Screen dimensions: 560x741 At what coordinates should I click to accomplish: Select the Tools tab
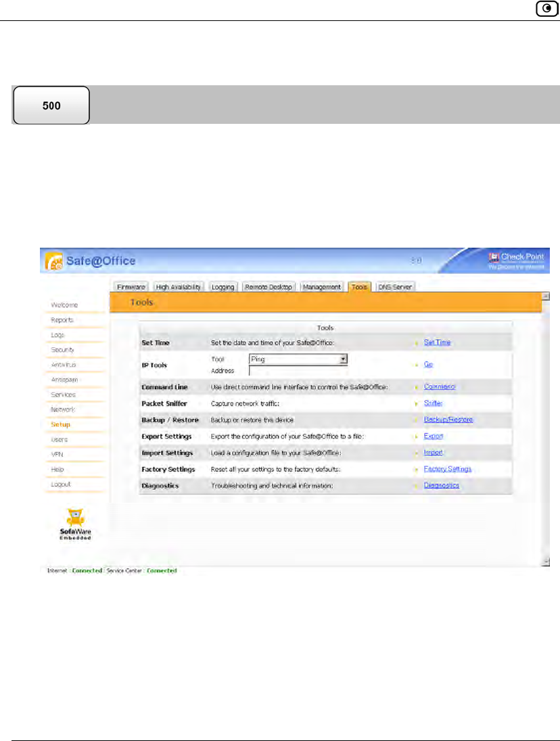[359, 287]
